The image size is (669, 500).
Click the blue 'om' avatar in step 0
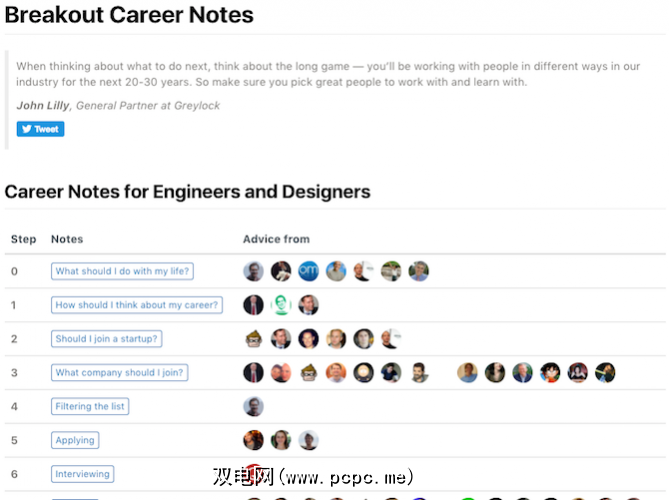[x=309, y=271]
